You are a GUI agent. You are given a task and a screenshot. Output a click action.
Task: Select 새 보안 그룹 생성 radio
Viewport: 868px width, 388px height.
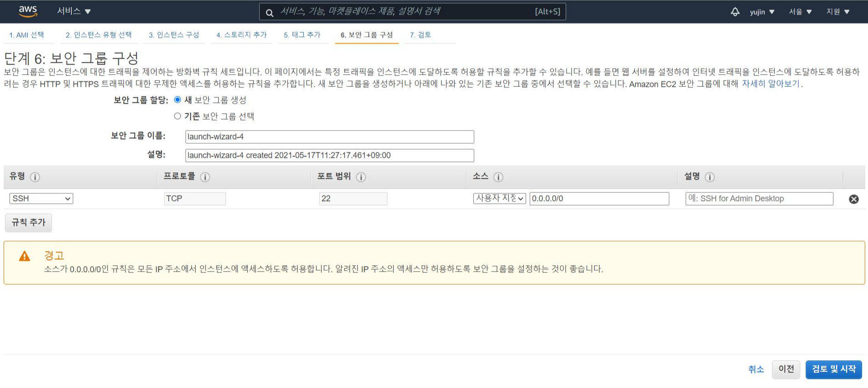[178, 100]
